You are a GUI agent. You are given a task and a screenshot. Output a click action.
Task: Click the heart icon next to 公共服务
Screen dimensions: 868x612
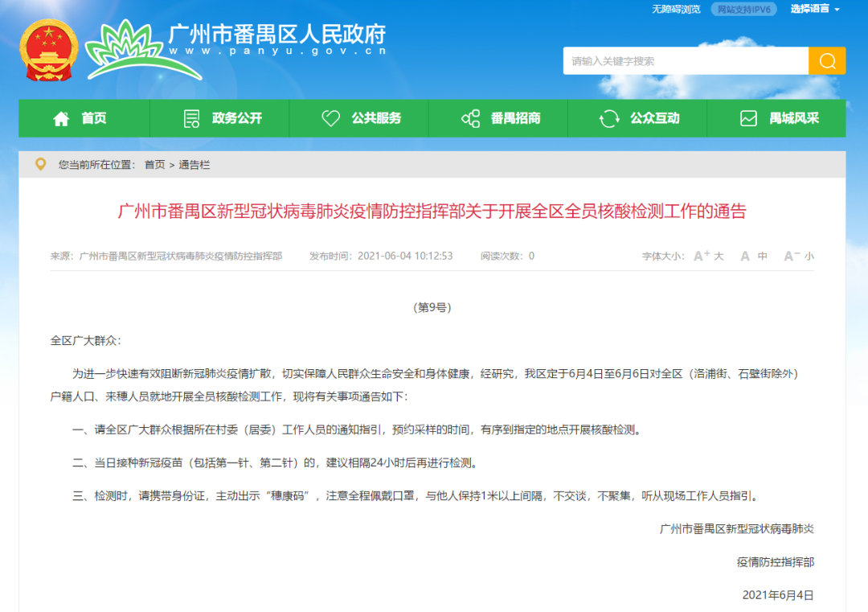pyautogui.click(x=330, y=117)
